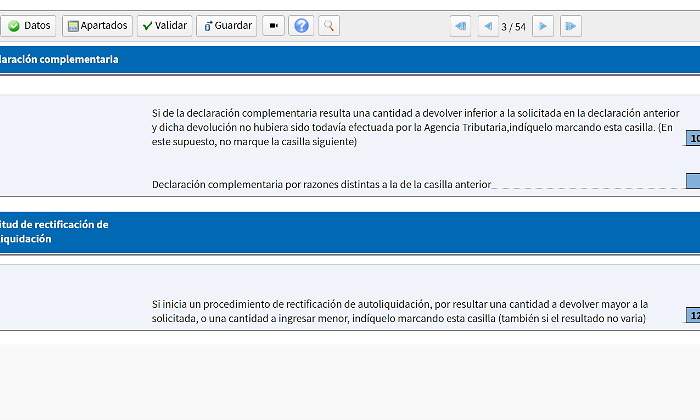Go to the previous page
The height and width of the screenshot is (420, 700).
(x=488, y=26)
